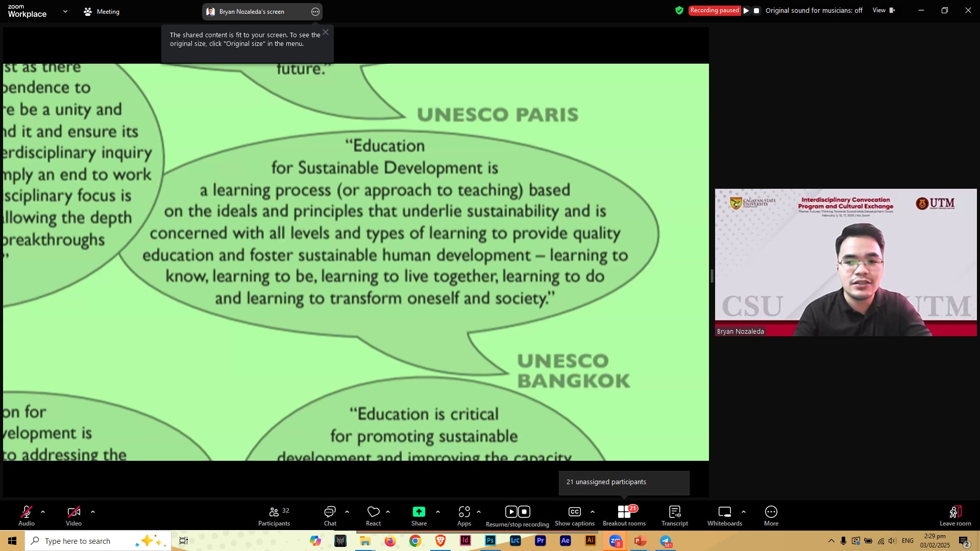Open Telegram from the taskbar

click(x=666, y=541)
